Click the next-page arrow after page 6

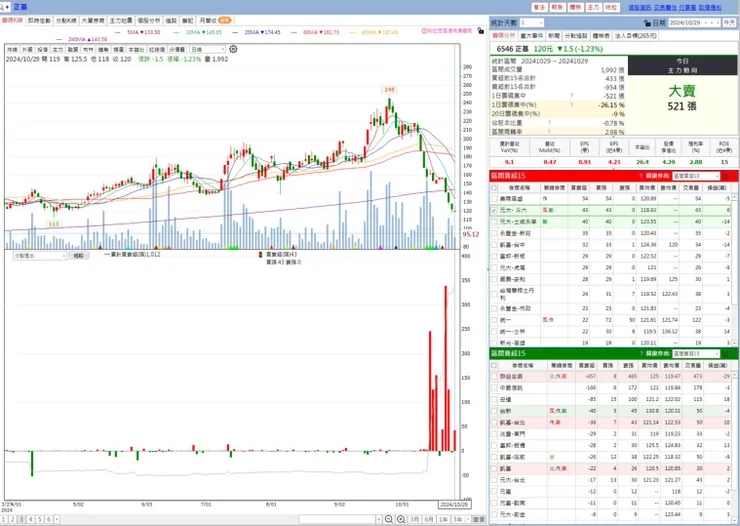pyautogui.click(x=57, y=519)
